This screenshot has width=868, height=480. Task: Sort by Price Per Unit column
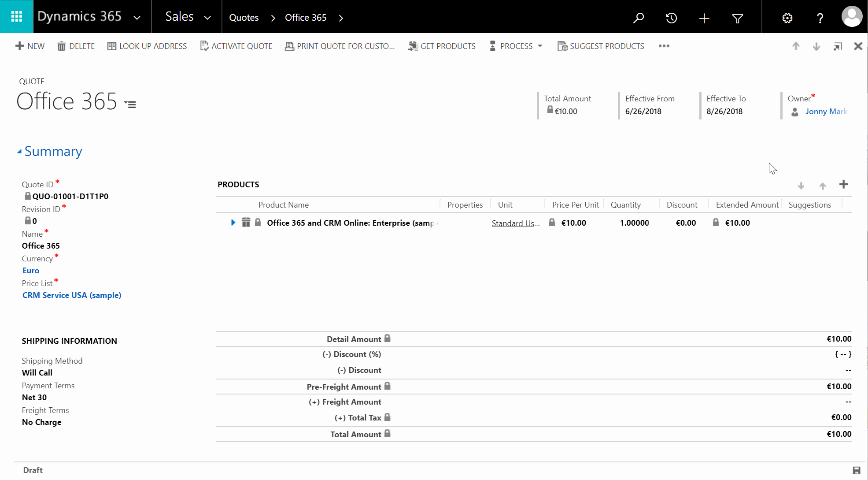pyautogui.click(x=575, y=205)
